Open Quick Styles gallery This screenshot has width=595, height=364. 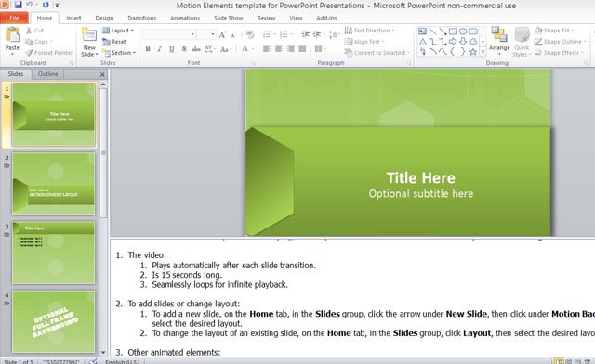point(522,43)
